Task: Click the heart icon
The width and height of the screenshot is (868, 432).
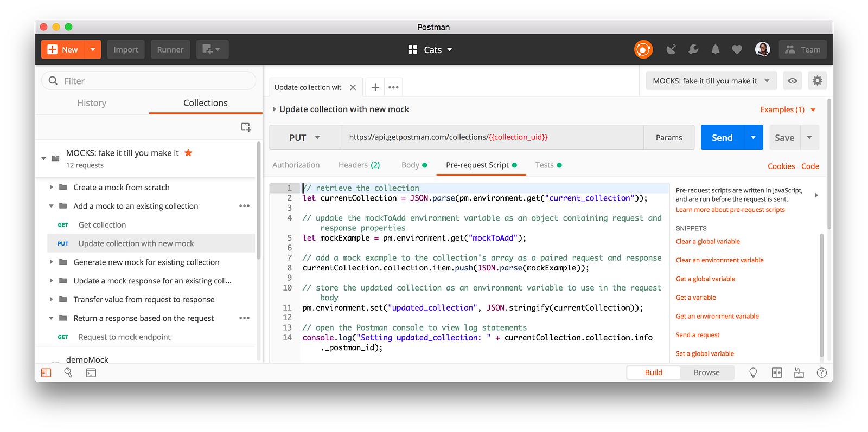Action: [737, 49]
